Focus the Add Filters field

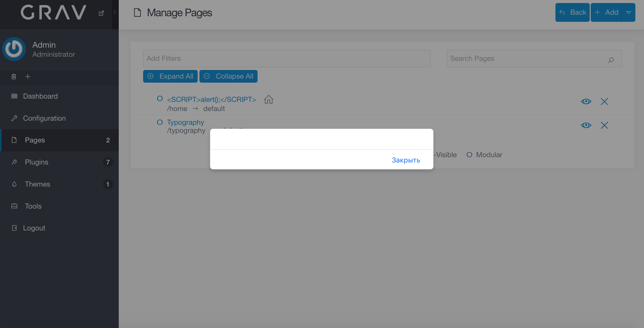click(287, 59)
